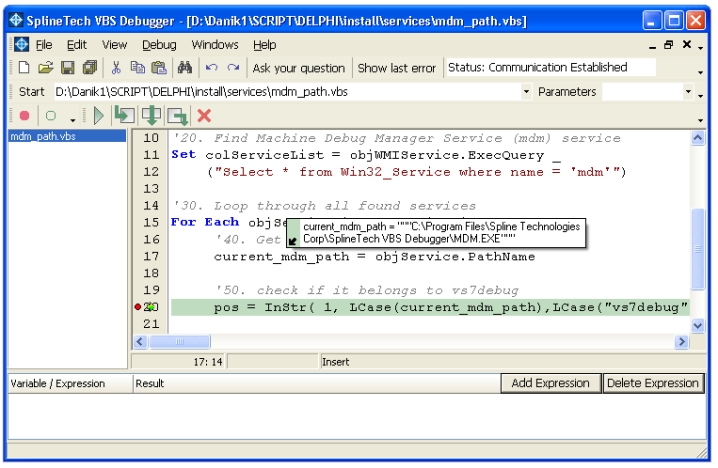Open dropdown arrow beside the hollow circle button
The width and height of the screenshot is (718, 468).
pos(73,117)
